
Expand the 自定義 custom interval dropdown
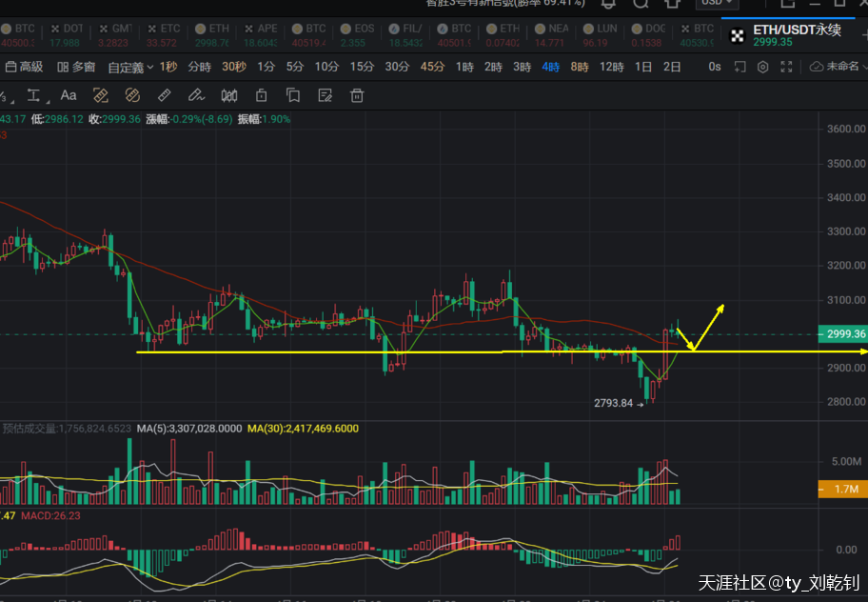[130, 67]
